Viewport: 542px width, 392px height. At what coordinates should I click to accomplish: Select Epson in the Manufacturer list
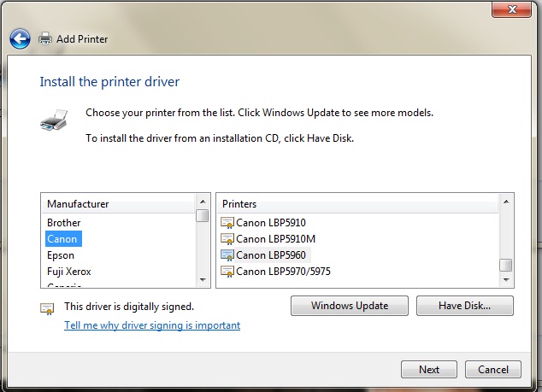[x=61, y=255]
